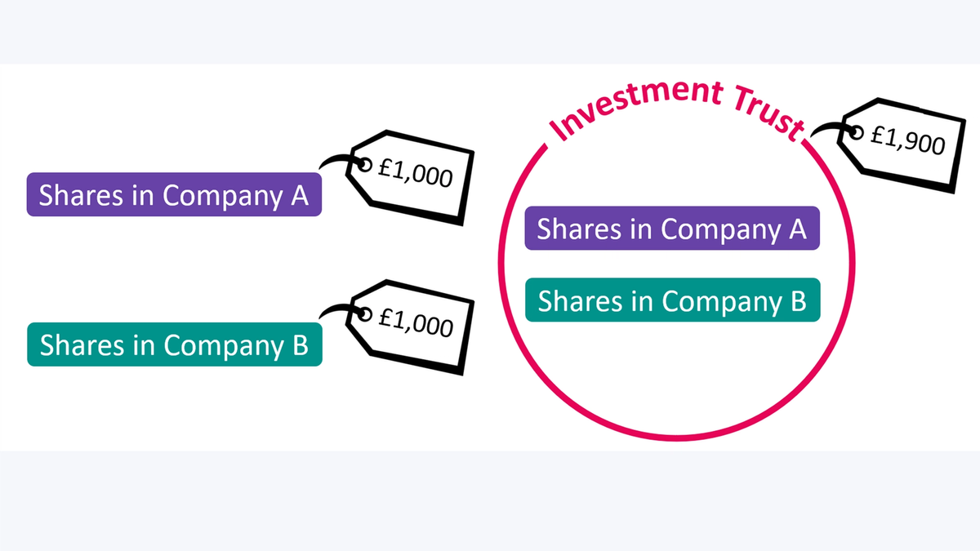Select the purple Shares in Company A label on the left
This screenshot has height=551, width=980.
point(174,195)
